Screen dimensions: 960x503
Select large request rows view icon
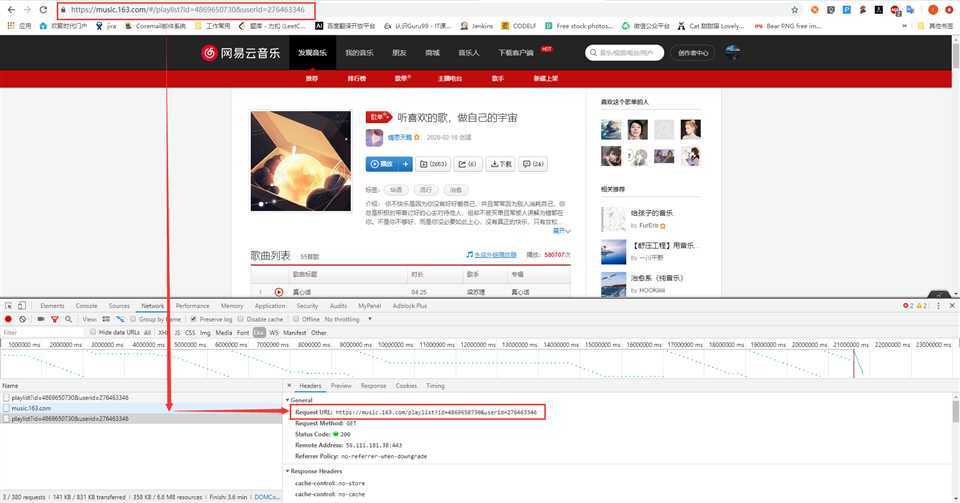(x=106, y=319)
